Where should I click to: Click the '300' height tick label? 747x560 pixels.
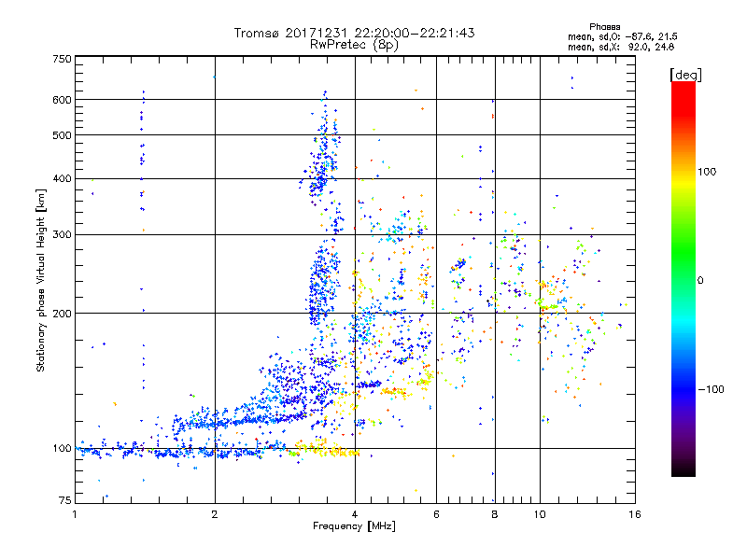pyautogui.click(x=63, y=235)
